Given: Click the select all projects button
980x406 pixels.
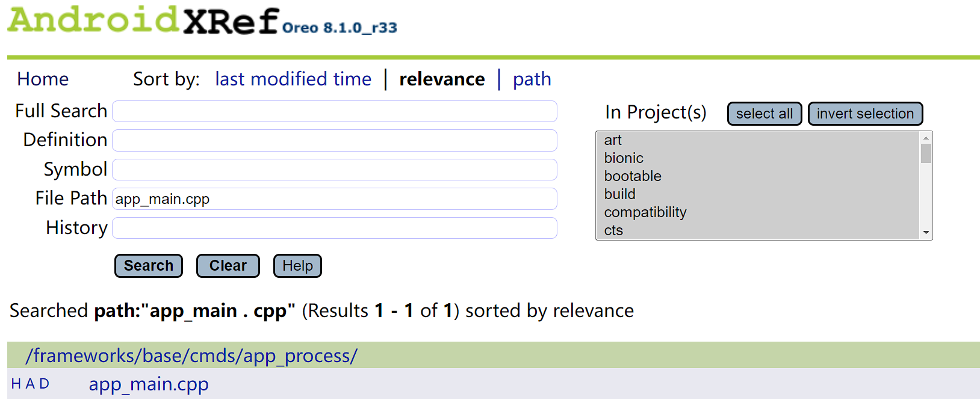Looking at the screenshot, I should coord(764,114).
